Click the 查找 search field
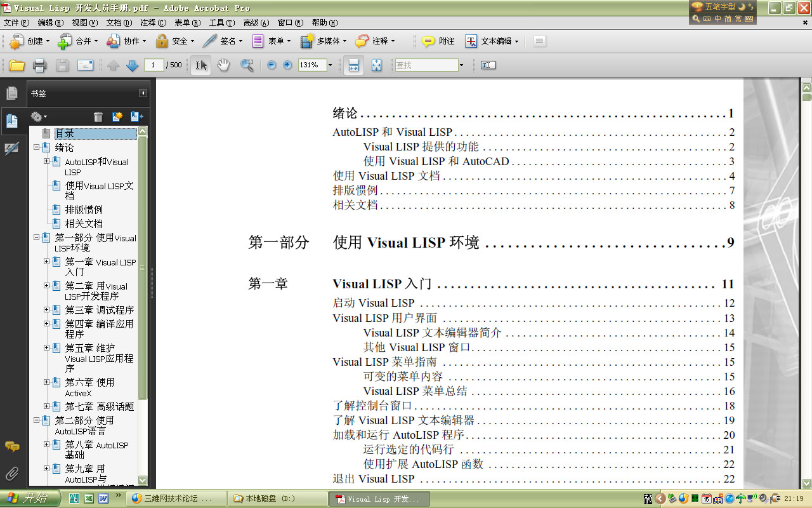This screenshot has height=508, width=812. 426,65
